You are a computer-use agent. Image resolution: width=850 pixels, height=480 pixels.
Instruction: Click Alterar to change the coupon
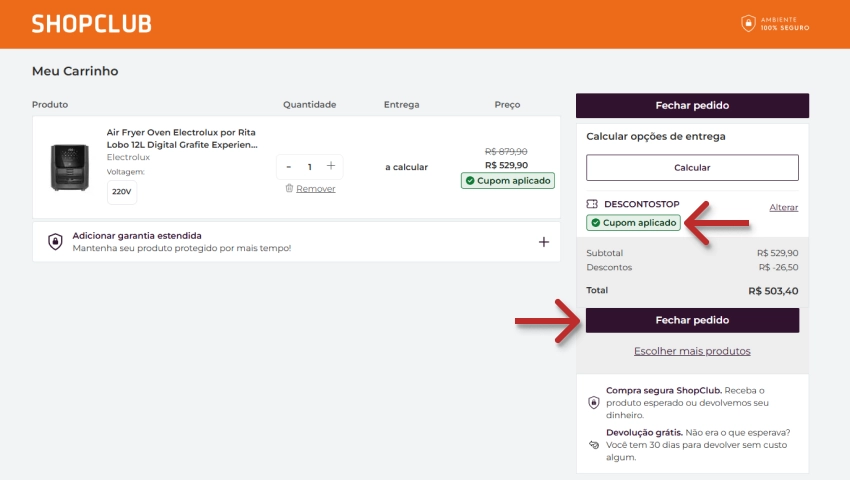pos(783,207)
